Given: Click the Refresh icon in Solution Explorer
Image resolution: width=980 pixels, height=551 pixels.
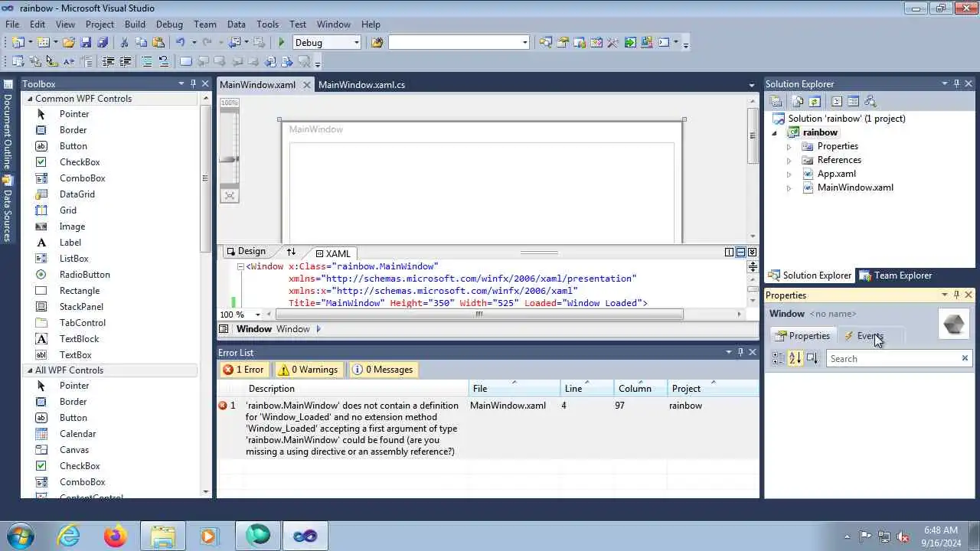Looking at the screenshot, I should point(815,101).
